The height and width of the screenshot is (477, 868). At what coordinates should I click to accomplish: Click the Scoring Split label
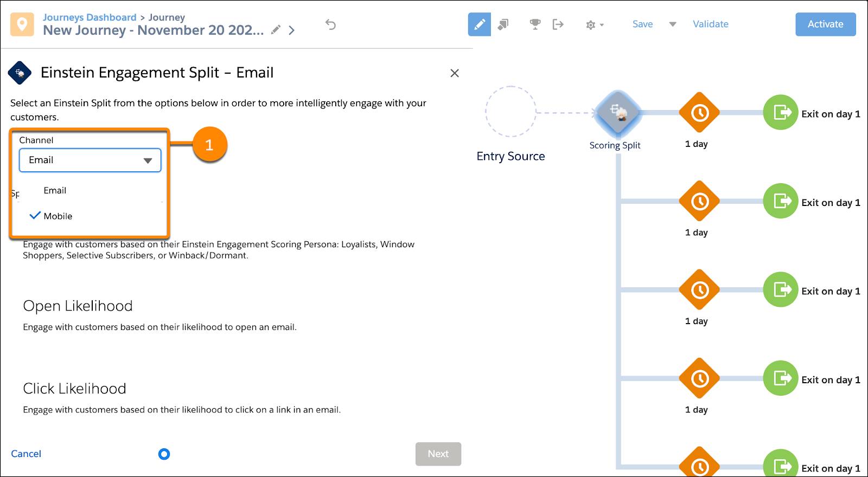(615, 145)
